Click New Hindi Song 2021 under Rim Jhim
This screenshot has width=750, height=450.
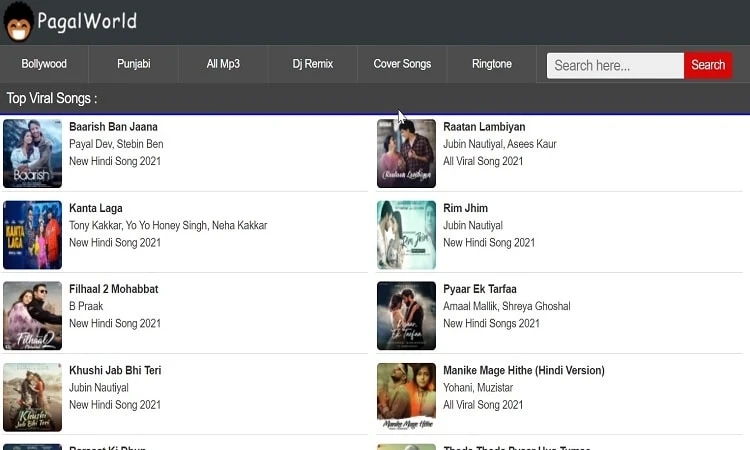pos(489,242)
